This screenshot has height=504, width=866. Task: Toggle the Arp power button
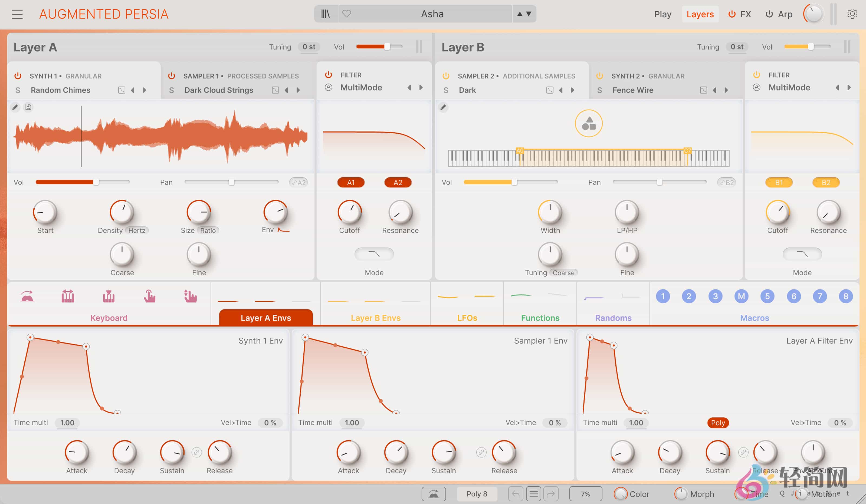[769, 14]
